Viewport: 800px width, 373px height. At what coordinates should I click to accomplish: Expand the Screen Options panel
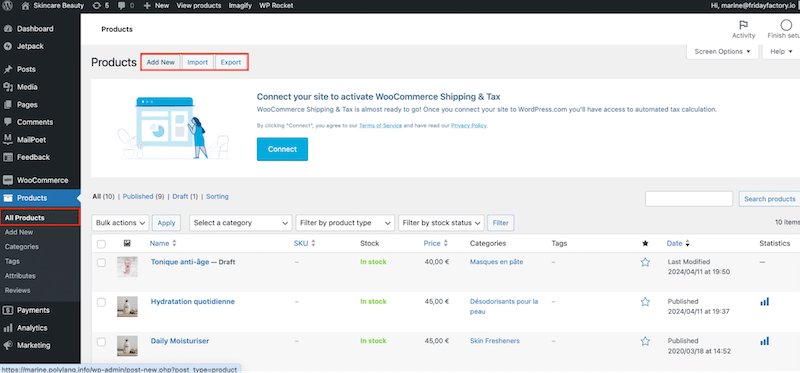722,52
